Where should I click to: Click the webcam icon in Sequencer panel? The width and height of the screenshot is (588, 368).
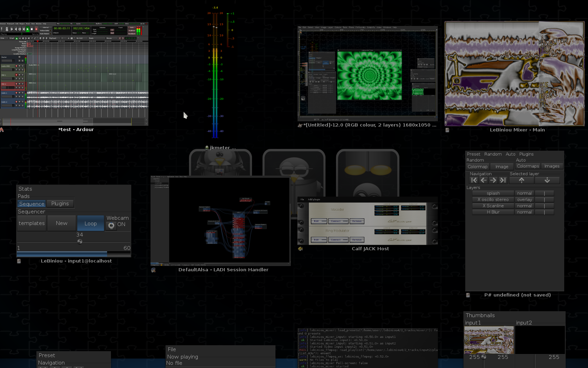[x=111, y=225]
